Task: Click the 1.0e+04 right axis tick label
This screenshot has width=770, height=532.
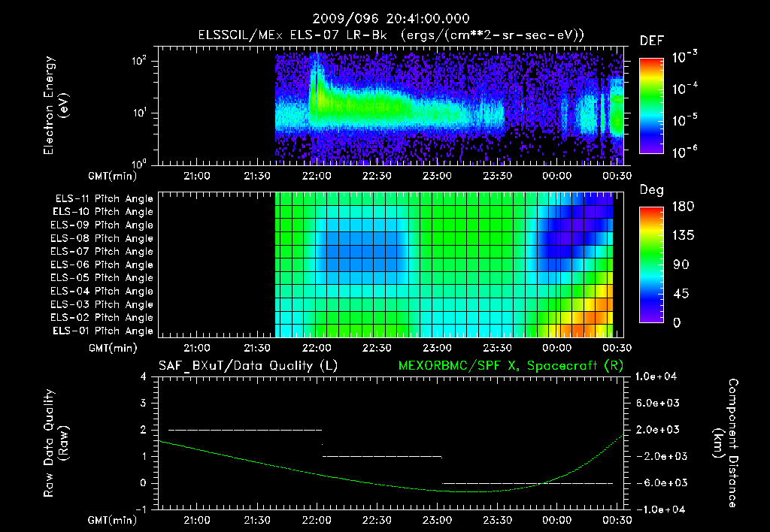Action: 656,376
